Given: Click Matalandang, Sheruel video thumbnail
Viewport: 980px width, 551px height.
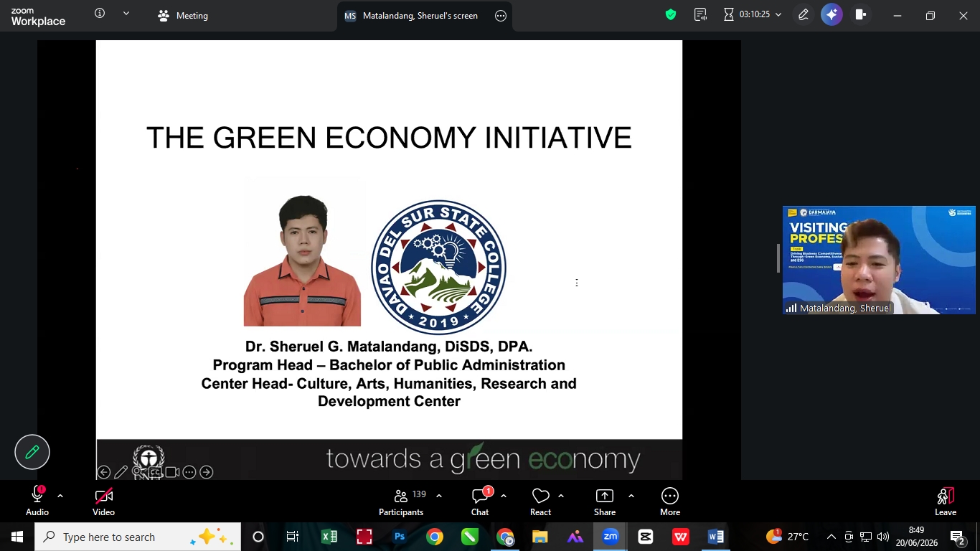Looking at the screenshot, I should [879, 260].
